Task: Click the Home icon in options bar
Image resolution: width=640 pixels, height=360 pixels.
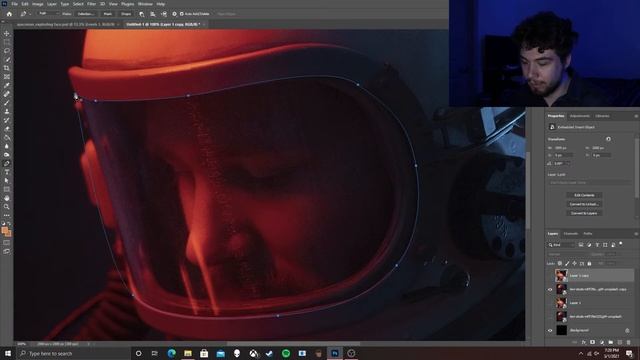Action: 9,14
